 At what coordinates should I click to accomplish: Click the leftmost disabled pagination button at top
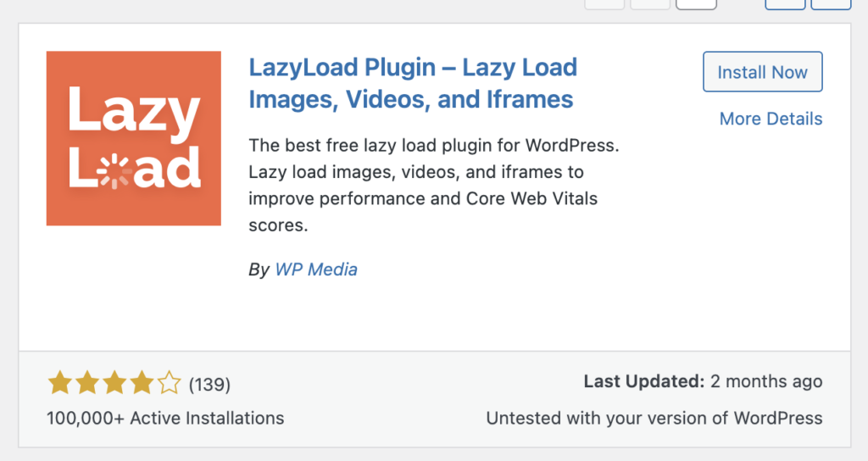pyautogui.click(x=604, y=4)
